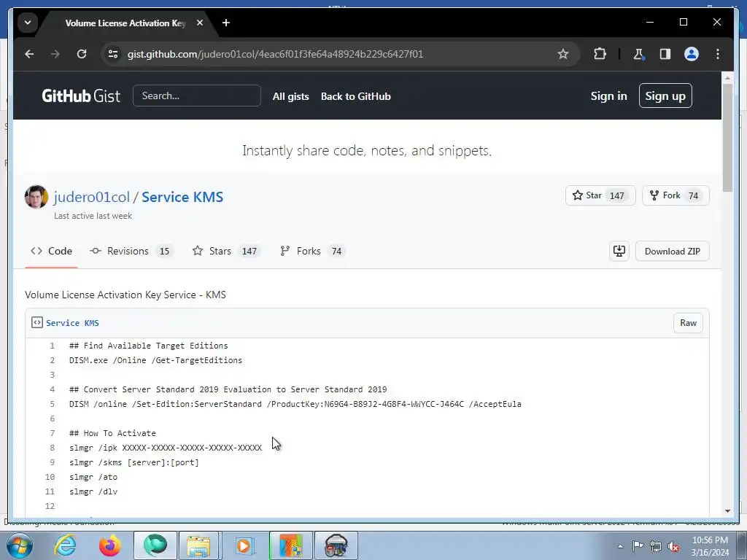Open the Chrome extensions puzzle icon
Screen dimensions: 747x560
click(x=600, y=54)
